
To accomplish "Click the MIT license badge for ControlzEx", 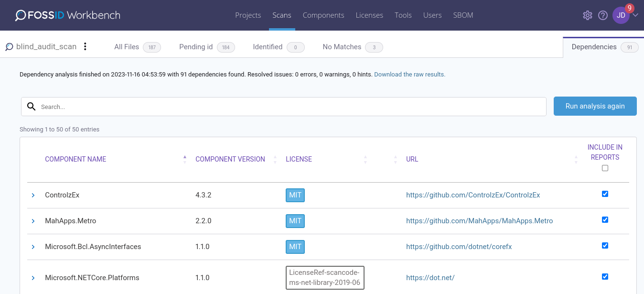I will (295, 195).
